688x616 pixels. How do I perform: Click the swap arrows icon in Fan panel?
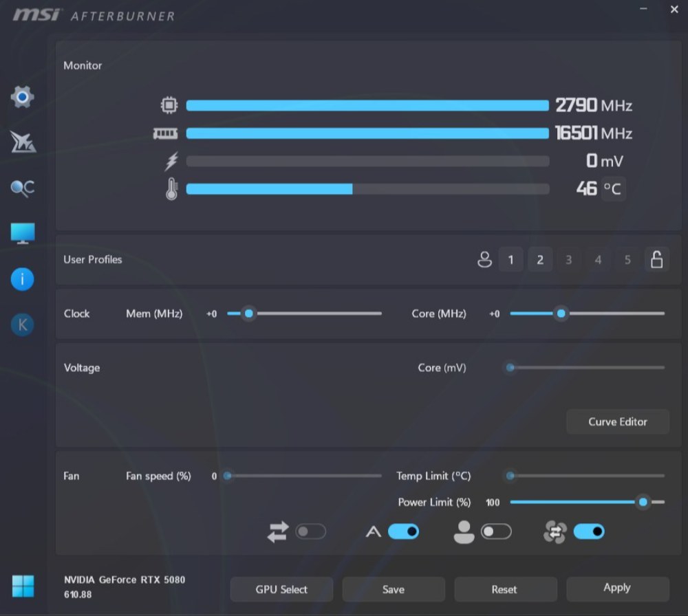point(278,532)
